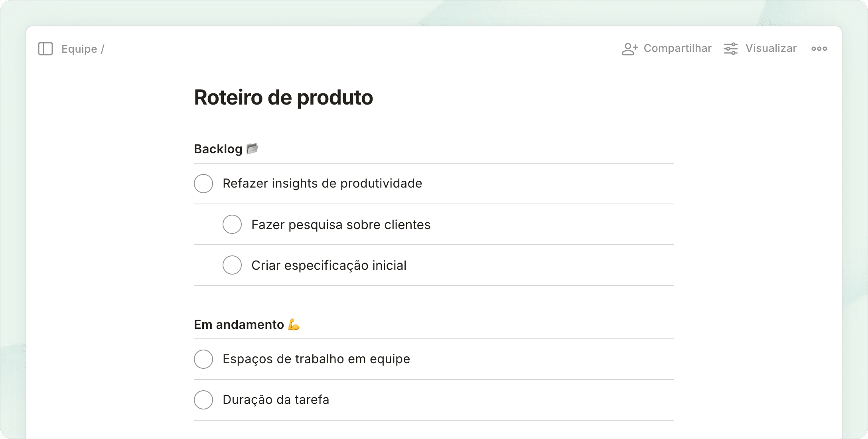The image size is (868, 439).
Task: Open the Visualizar view options
Action: click(x=771, y=48)
